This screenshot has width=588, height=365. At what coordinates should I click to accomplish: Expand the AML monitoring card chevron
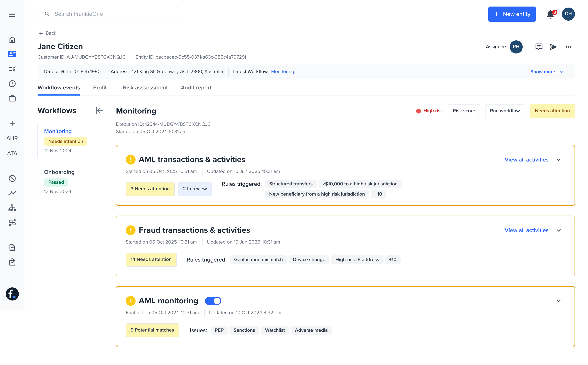click(559, 301)
